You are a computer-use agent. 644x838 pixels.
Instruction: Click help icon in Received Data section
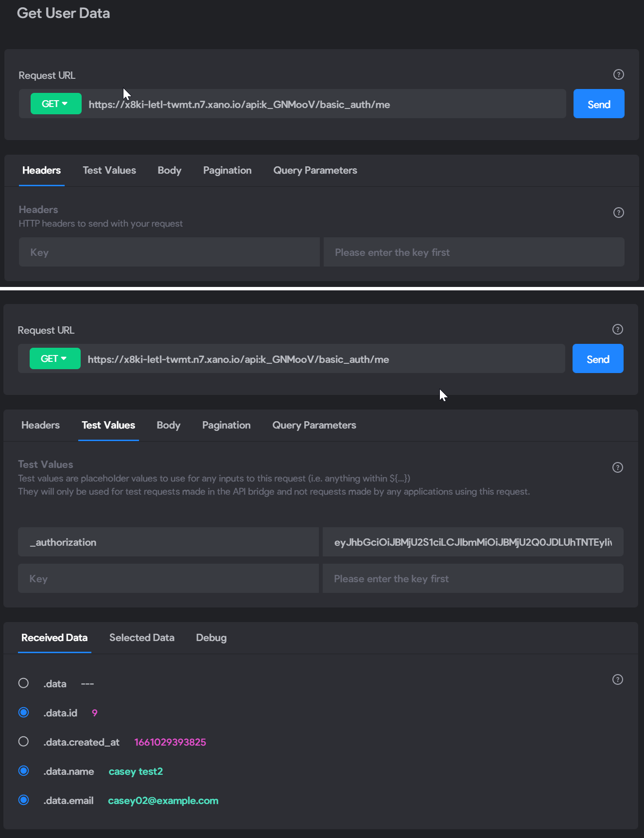tap(617, 679)
